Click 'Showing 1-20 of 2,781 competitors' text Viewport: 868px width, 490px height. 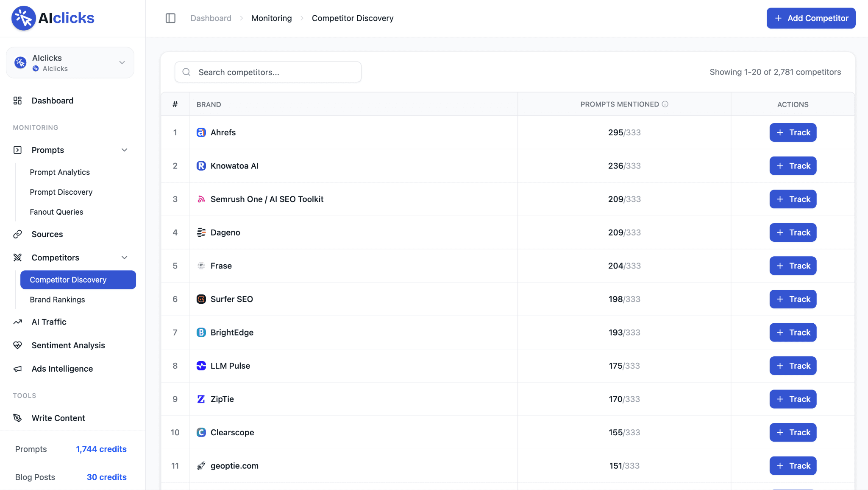click(x=775, y=72)
